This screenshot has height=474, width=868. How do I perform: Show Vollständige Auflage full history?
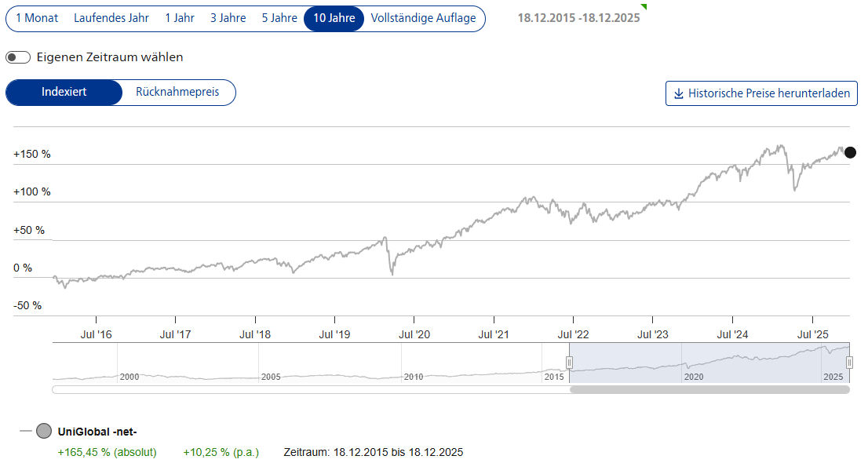423,18
